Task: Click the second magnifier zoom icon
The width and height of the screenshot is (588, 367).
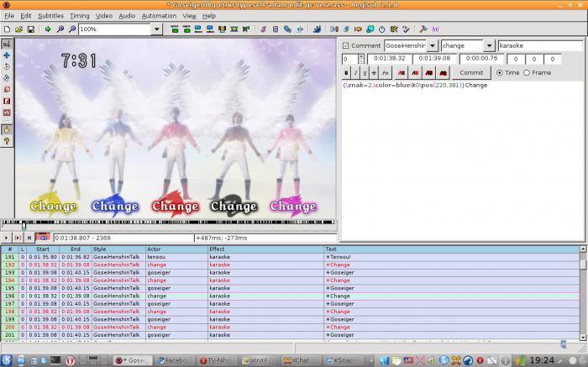Action: [72, 29]
